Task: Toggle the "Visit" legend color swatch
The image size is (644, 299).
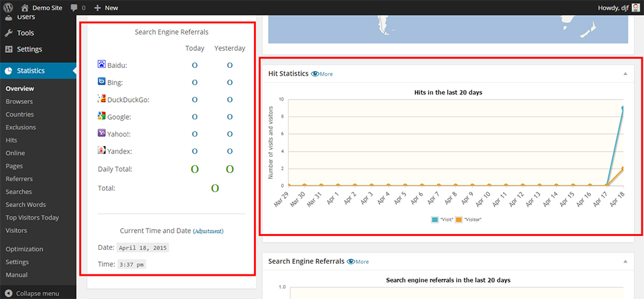Action: (435, 220)
